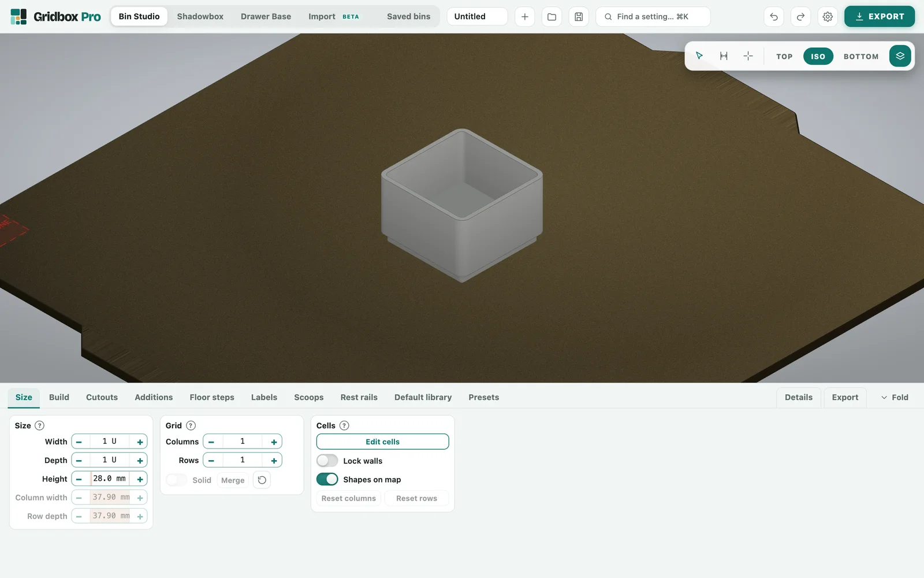Screen dimensions: 924x578
Task: Click the Height 28.0 mm field
Action: [x=110, y=479]
